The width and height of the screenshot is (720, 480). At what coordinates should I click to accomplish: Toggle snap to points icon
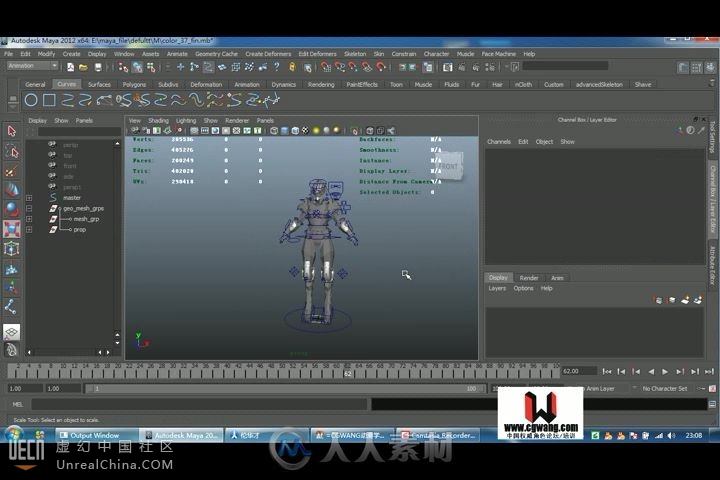pyautogui.click(x=353, y=68)
